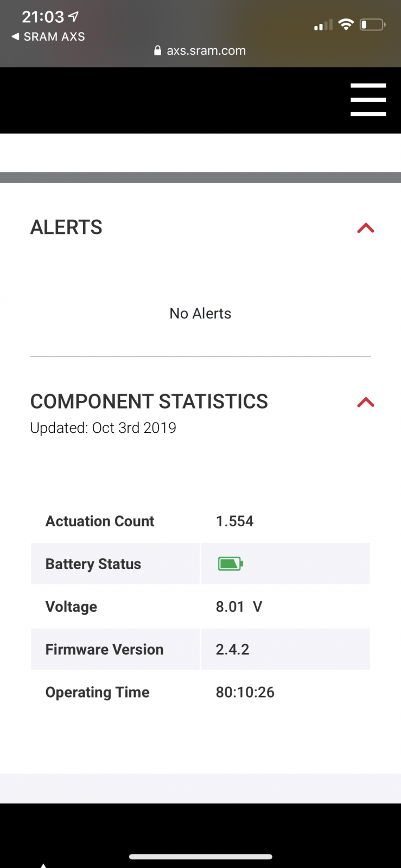Tap the Actuation Count value 1.554
The height and width of the screenshot is (868, 401).
234,521
